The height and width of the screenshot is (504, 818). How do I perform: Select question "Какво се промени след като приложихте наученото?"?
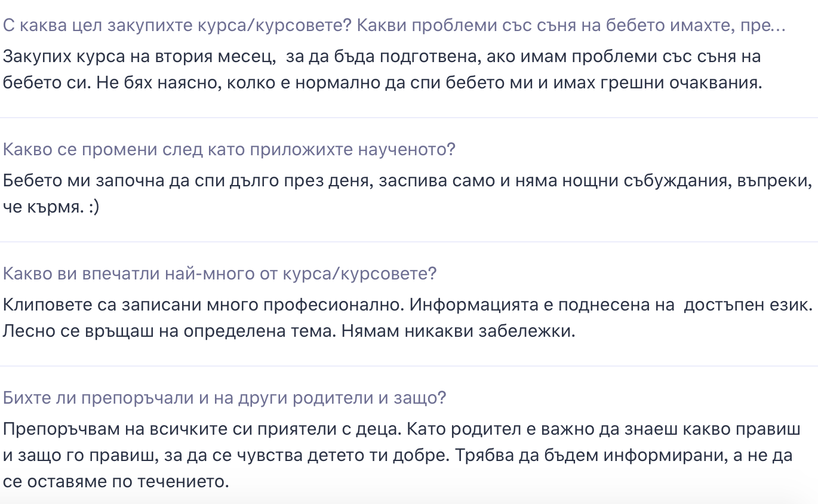[x=229, y=149]
